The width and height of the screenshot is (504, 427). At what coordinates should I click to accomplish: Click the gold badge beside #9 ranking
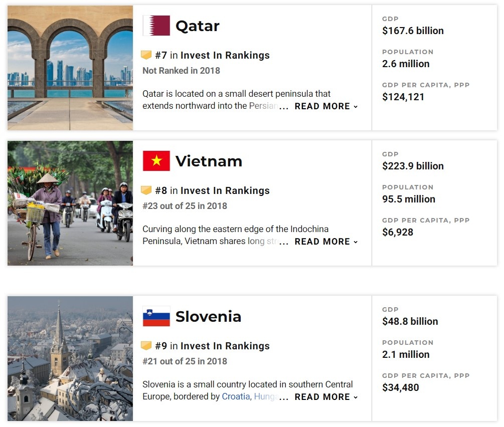[146, 346]
